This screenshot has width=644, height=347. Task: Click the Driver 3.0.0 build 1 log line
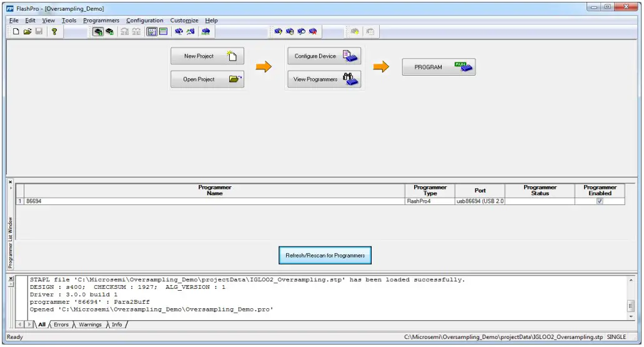[74, 294]
